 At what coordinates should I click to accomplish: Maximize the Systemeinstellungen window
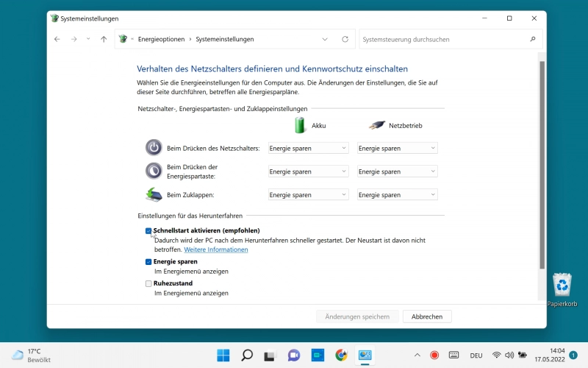coord(509,18)
